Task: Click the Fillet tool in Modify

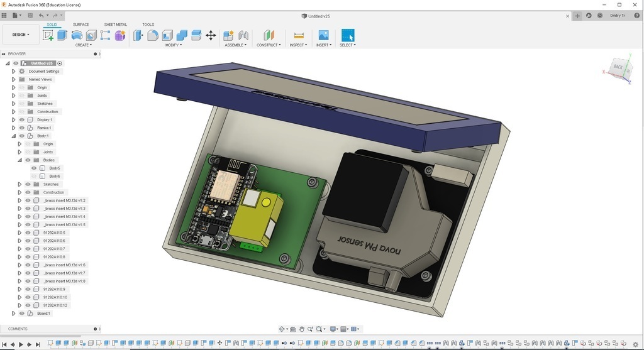Action: tap(153, 35)
